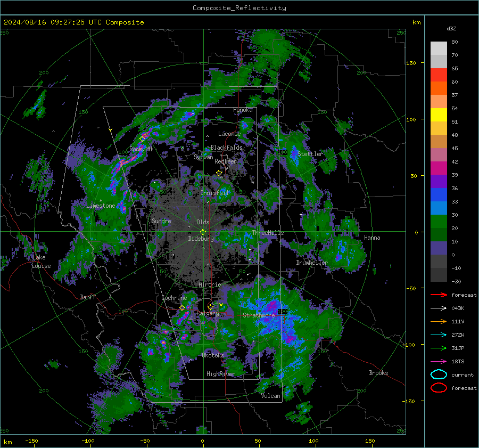
Task: Select the Hanna label
Action: click(x=372, y=238)
